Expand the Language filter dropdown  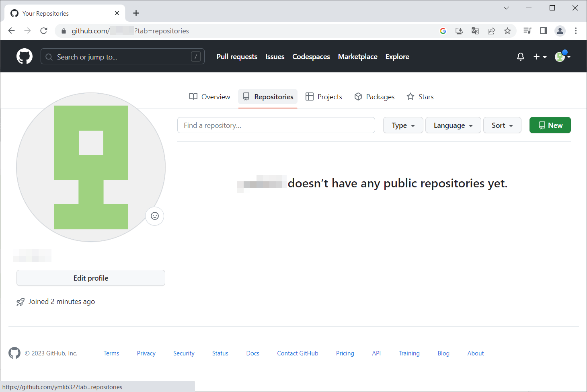point(453,125)
